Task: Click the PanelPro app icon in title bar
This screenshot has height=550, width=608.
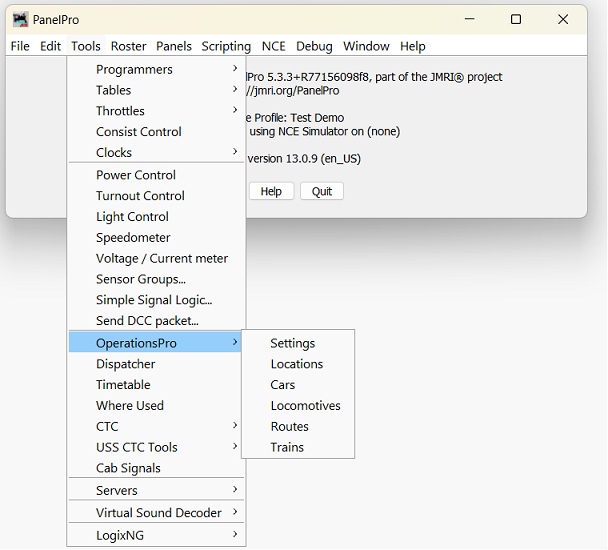Action: 20,19
